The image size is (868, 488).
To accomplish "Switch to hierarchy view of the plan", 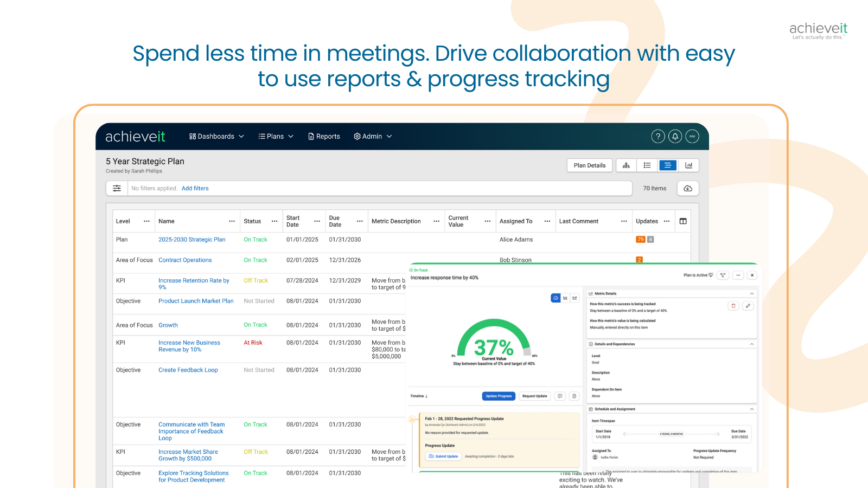I will point(626,165).
